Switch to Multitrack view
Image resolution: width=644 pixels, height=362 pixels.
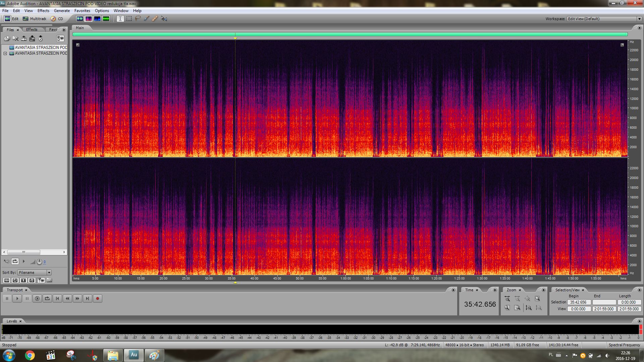[x=35, y=19]
